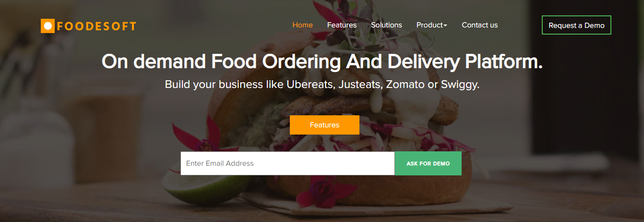Screen dimensions: 644x222
Task: Select the Solutions menu item
Action: pos(386,25)
